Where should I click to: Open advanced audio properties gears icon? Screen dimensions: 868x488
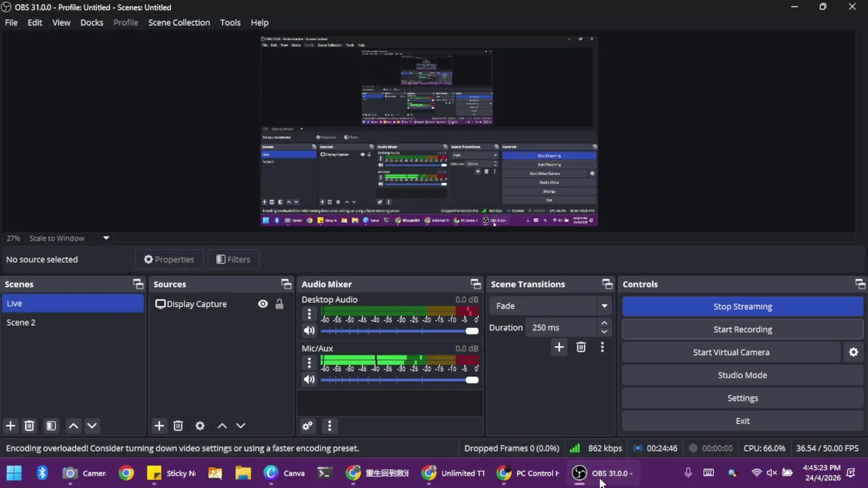(307, 426)
